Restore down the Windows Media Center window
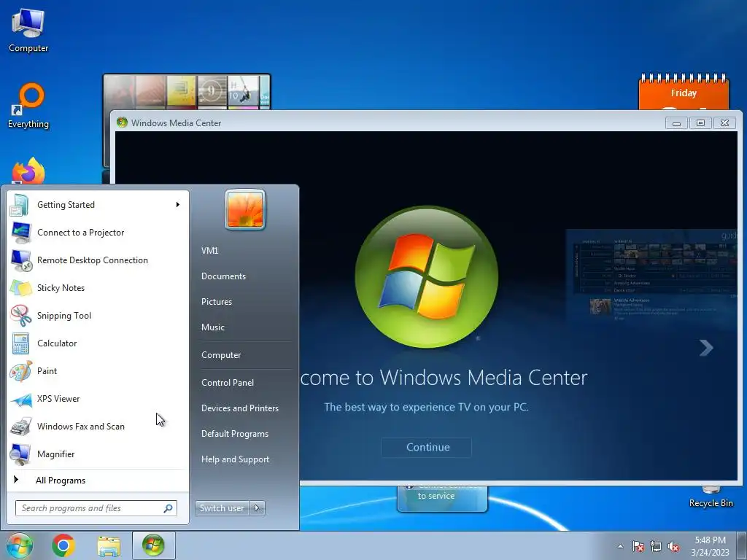 coord(700,122)
